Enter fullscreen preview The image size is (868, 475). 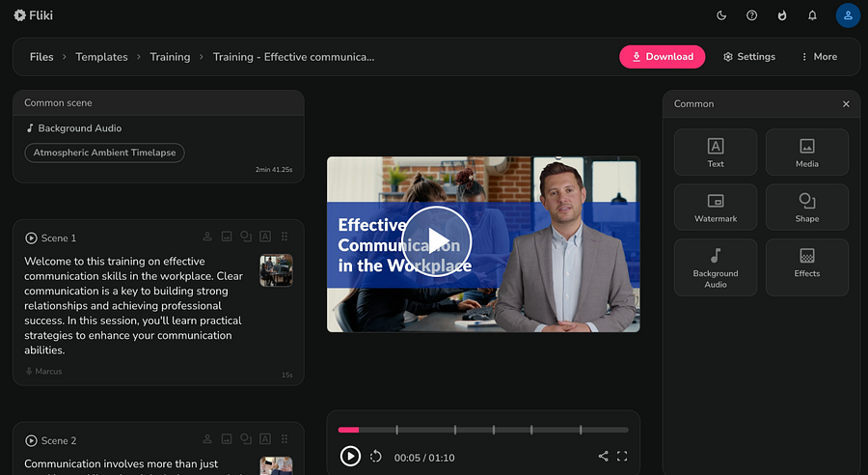622,456
